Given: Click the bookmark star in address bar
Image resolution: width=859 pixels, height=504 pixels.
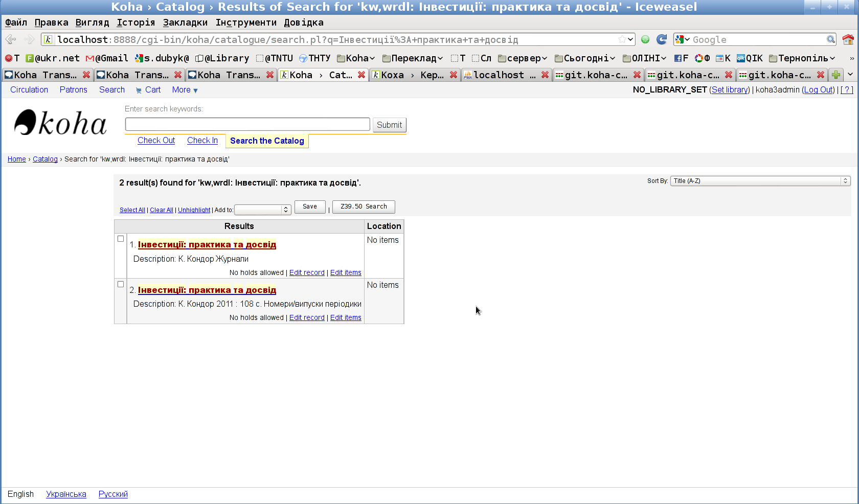Looking at the screenshot, I should click(x=622, y=39).
